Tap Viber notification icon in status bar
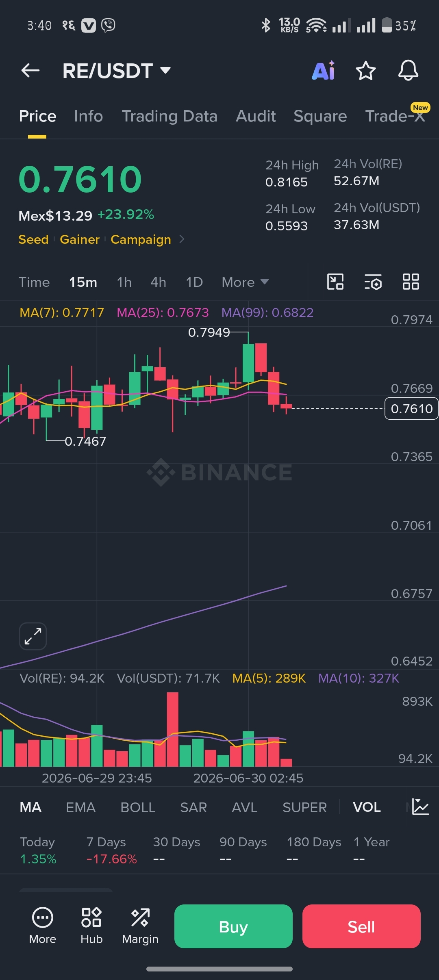This screenshot has height=980, width=439. coord(108,26)
